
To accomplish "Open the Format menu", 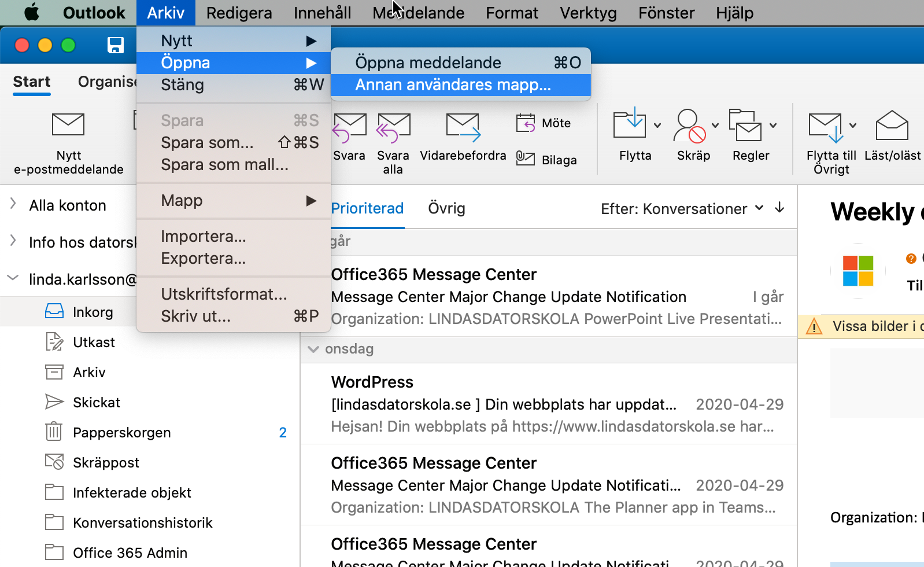I will pyautogui.click(x=512, y=13).
